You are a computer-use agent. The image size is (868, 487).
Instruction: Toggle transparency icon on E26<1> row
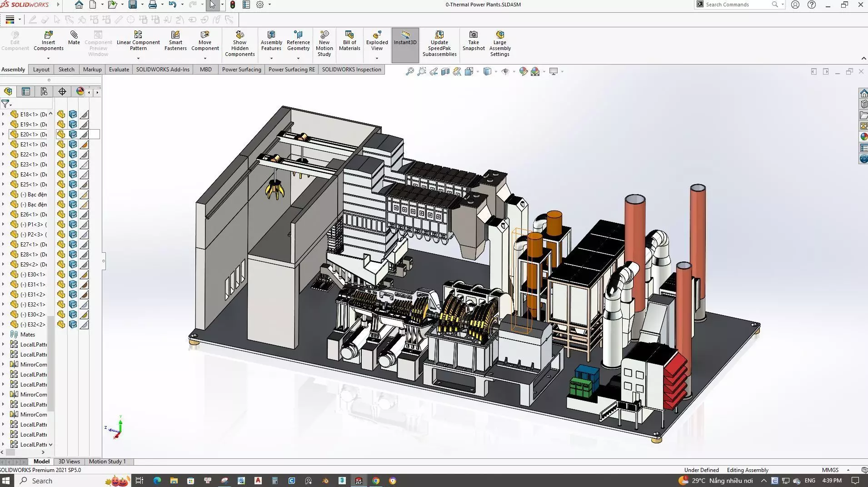84,214
